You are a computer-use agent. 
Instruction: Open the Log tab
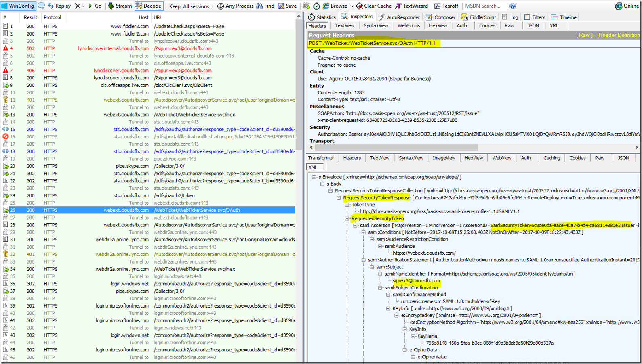[510, 17]
